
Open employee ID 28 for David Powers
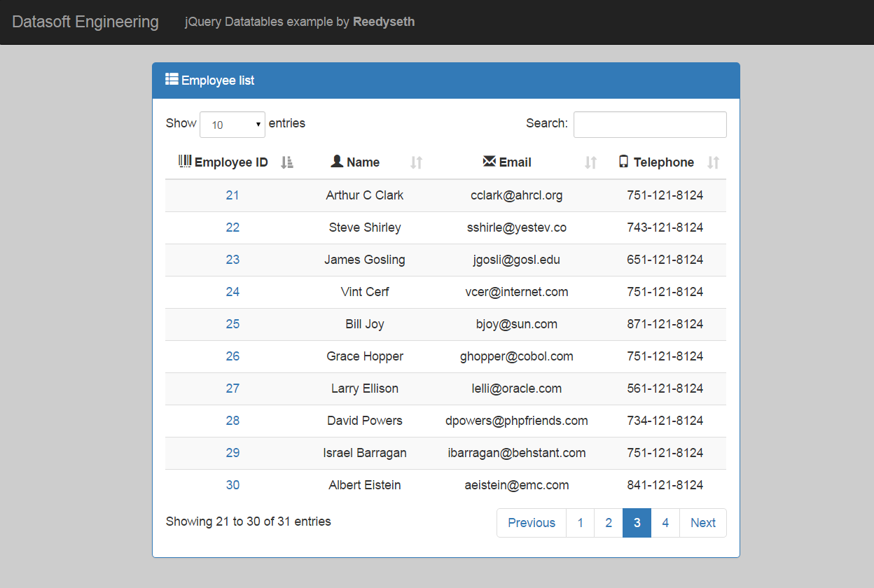click(x=233, y=421)
